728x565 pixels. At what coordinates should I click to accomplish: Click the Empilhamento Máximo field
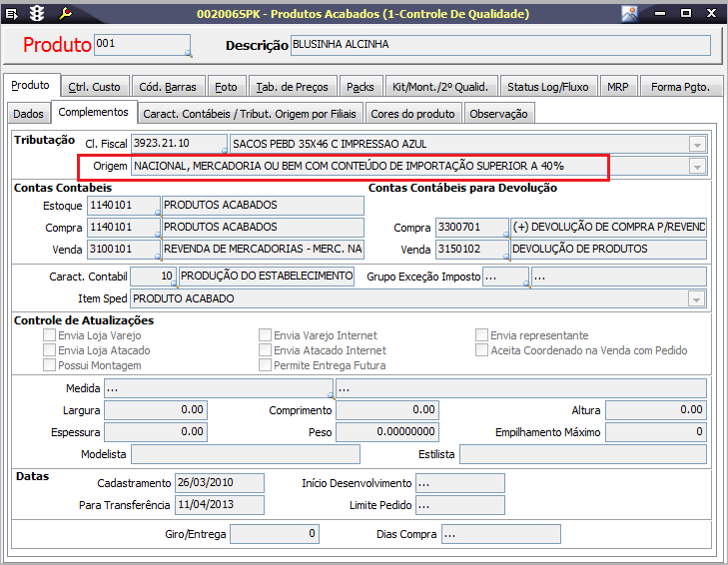[x=656, y=432]
